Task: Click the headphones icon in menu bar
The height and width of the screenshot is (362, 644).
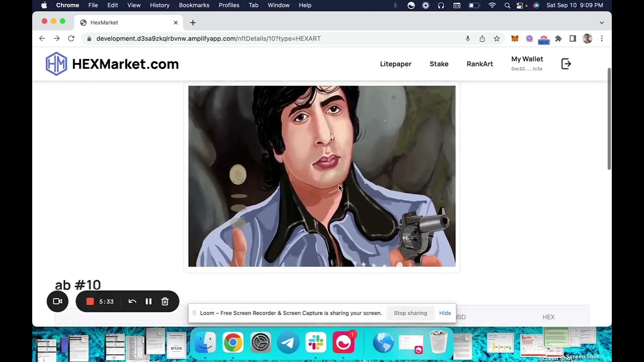Action: 441,6
